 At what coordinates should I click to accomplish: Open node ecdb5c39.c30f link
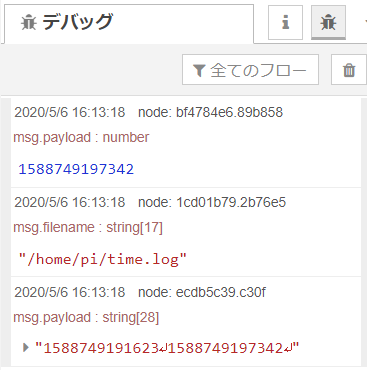pos(202,292)
